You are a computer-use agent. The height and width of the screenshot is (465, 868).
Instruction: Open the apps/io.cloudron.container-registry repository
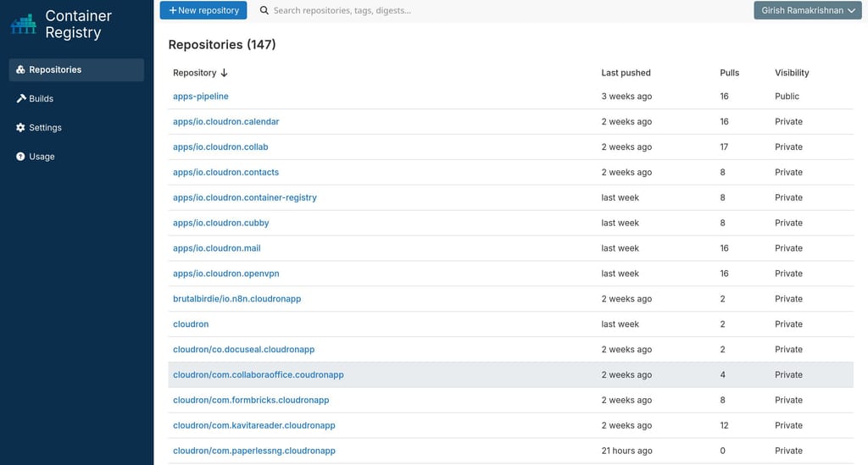coord(245,197)
